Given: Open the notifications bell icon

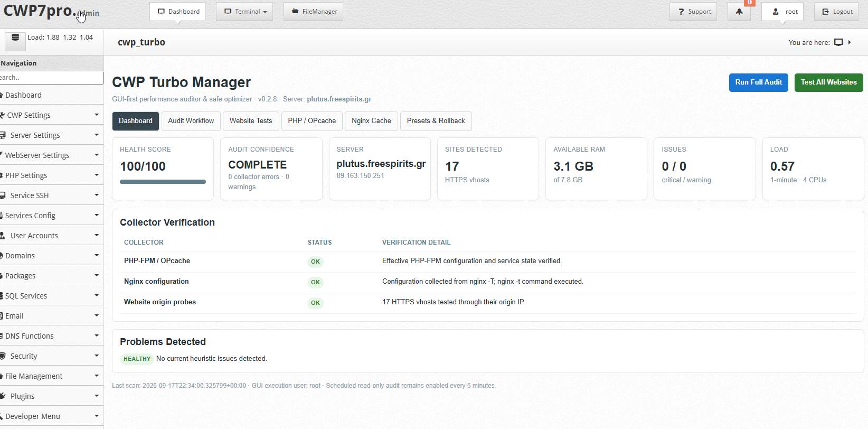Looking at the screenshot, I should point(739,12).
